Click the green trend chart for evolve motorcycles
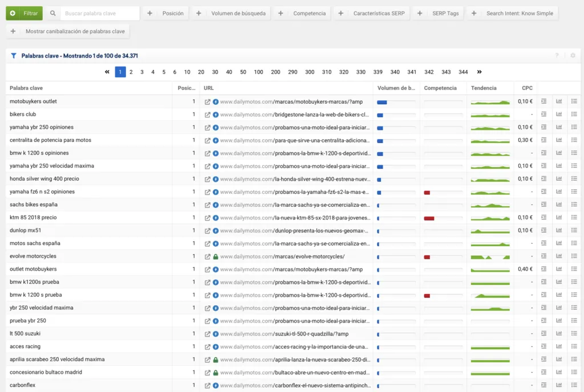Viewport: 584px width, 392px height. 490,256
